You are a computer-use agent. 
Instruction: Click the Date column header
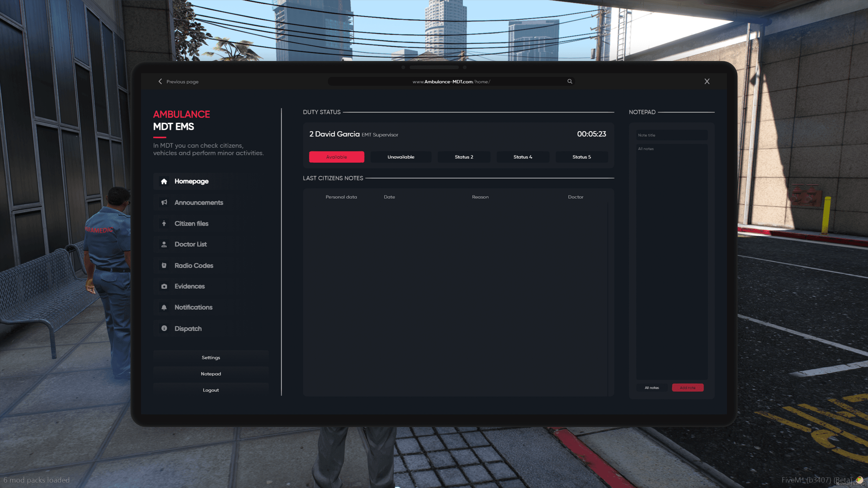(389, 197)
